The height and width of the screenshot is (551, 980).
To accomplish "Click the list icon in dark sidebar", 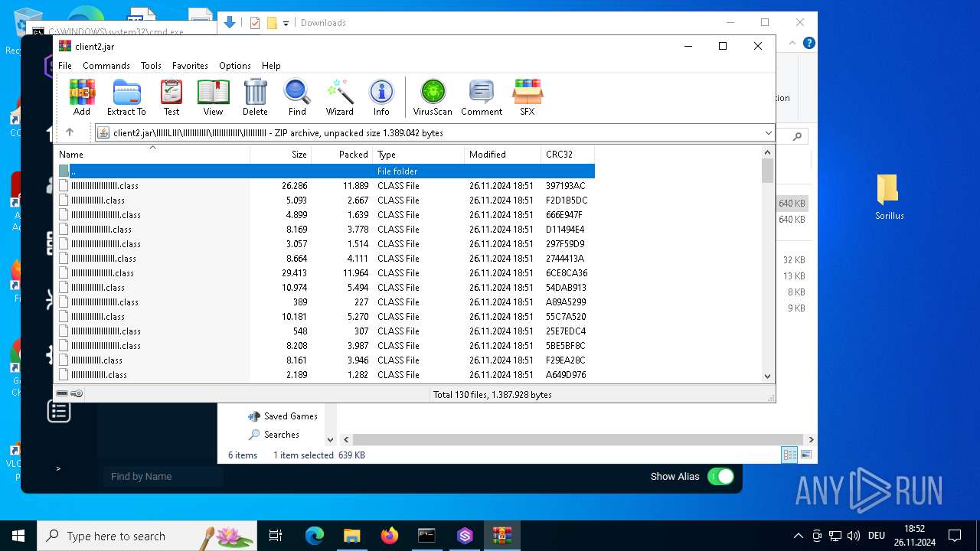I will coord(59,412).
